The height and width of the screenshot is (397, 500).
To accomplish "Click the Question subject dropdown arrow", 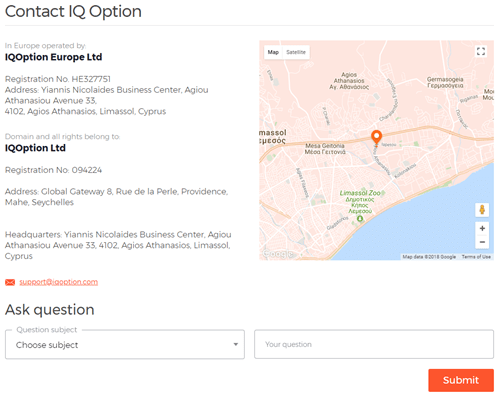I will [236, 344].
